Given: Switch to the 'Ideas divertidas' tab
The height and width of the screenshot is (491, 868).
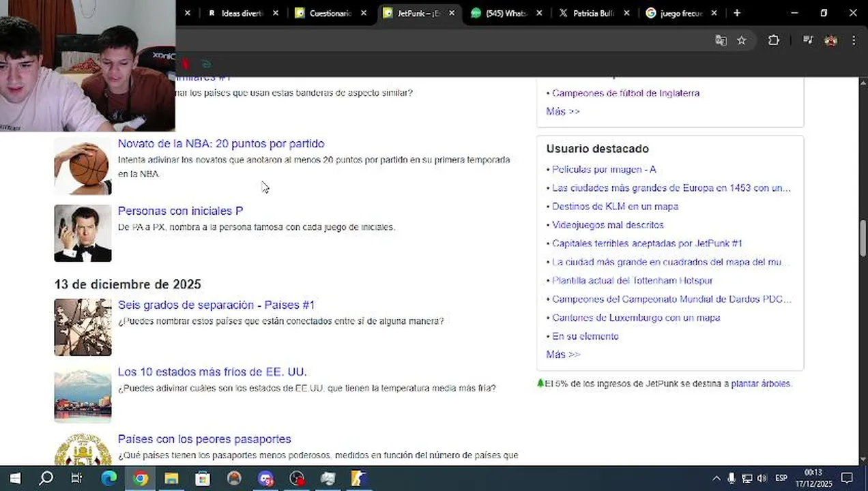Looking at the screenshot, I should (x=242, y=13).
